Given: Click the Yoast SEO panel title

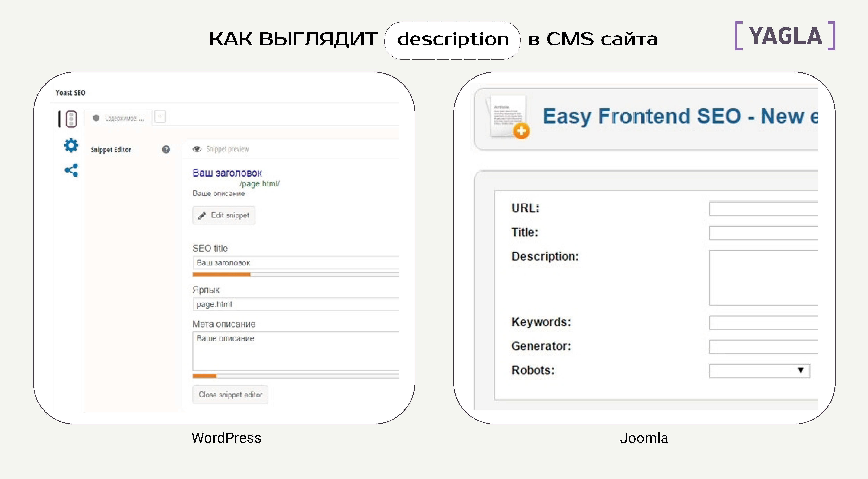Looking at the screenshot, I should click(70, 93).
